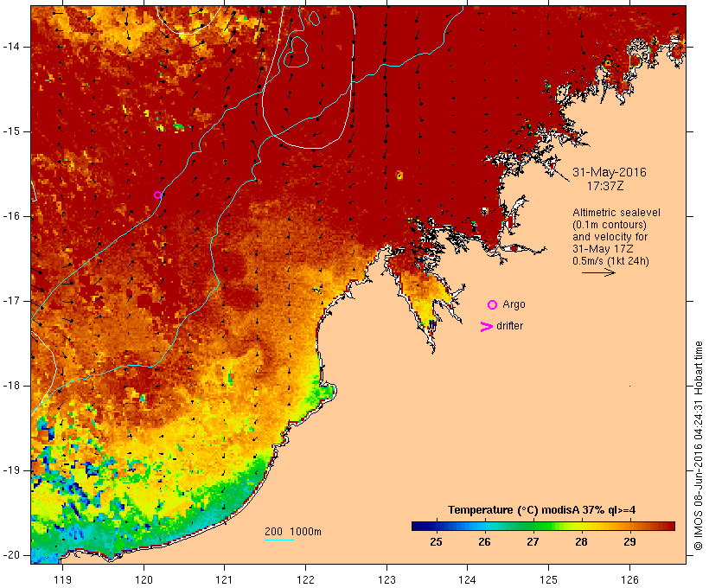
Task: Click longitude axis label 119
Action: (x=62, y=580)
